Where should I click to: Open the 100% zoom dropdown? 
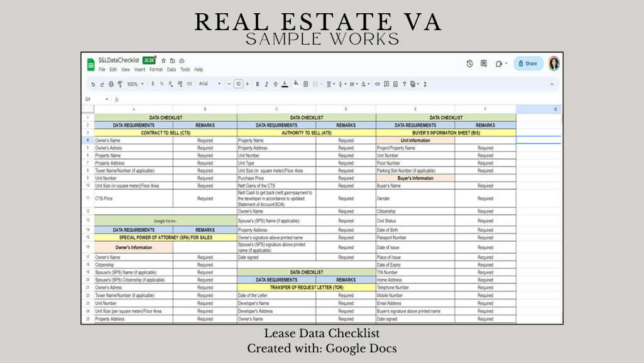135,84
